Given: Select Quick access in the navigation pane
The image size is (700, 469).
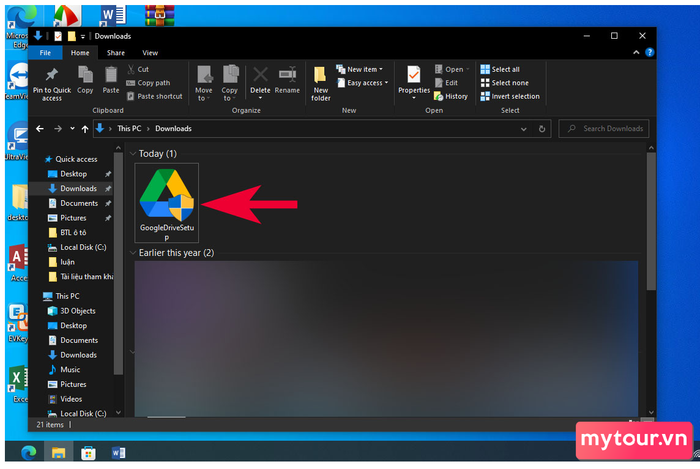Looking at the screenshot, I should tap(76, 159).
